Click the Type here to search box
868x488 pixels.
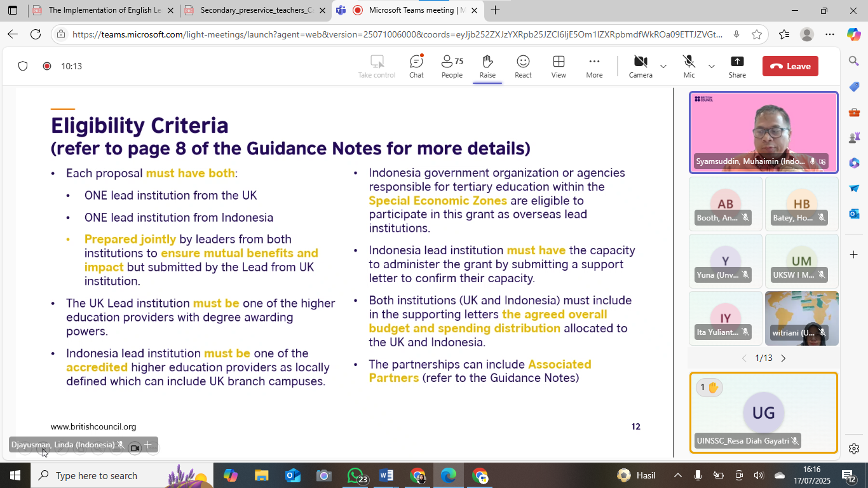click(121, 475)
